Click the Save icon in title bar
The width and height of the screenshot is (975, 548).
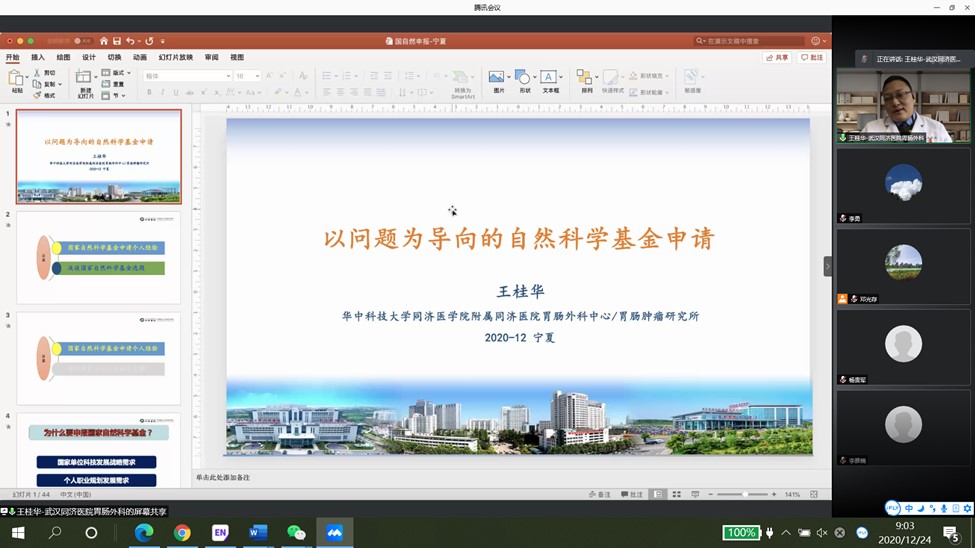click(117, 41)
